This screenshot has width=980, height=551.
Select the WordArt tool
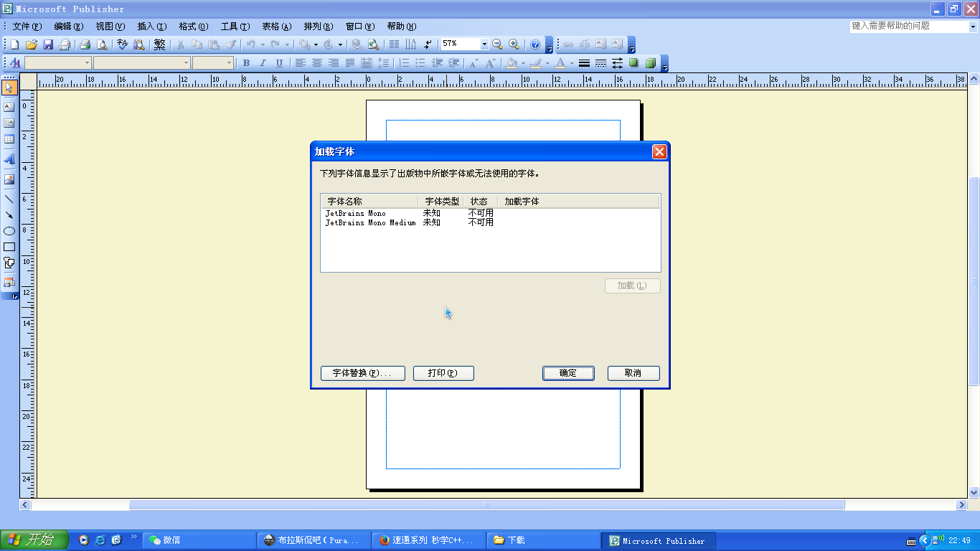(x=9, y=159)
